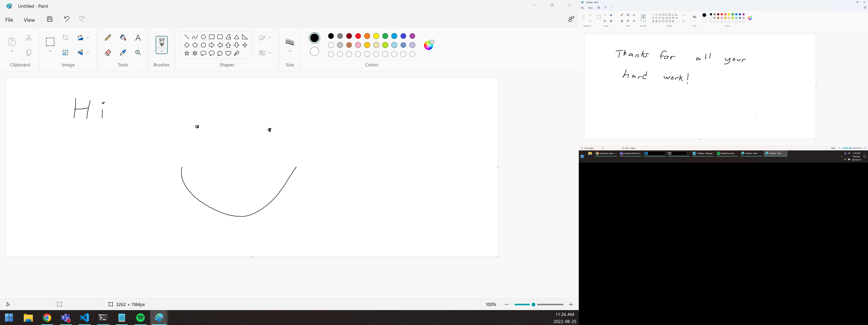Screen dimensions: 868x325
Task: Save the drawing in the 'Hi' Paint window
Action: pos(50,19)
